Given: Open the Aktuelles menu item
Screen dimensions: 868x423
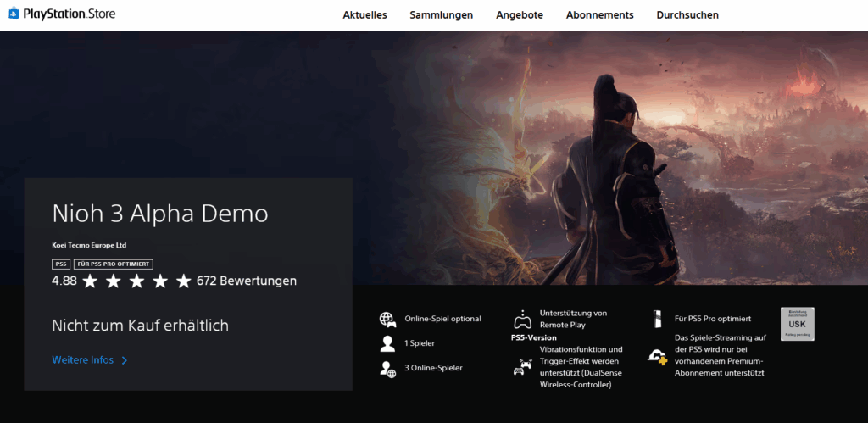Looking at the screenshot, I should [x=364, y=15].
